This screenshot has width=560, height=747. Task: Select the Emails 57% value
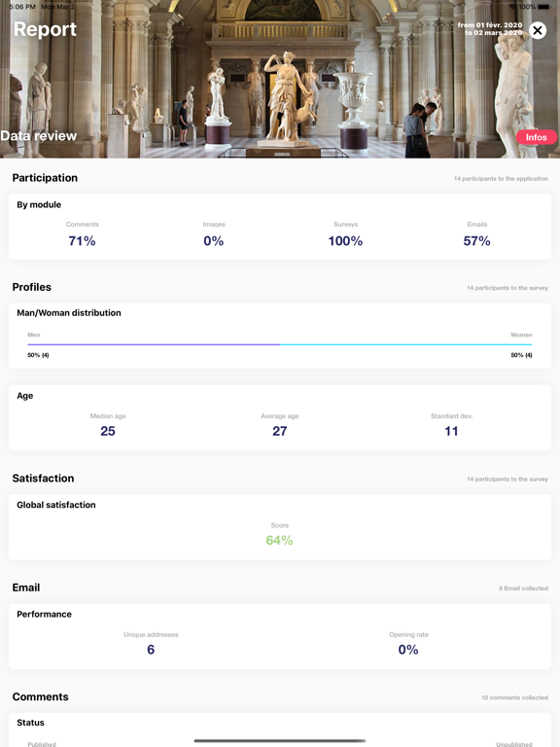point(476,241)
